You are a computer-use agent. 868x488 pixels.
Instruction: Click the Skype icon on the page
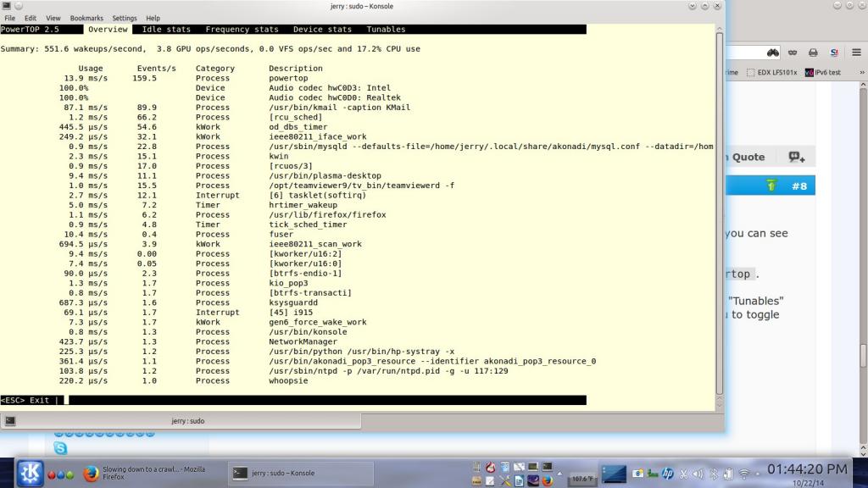click(60, 447)
